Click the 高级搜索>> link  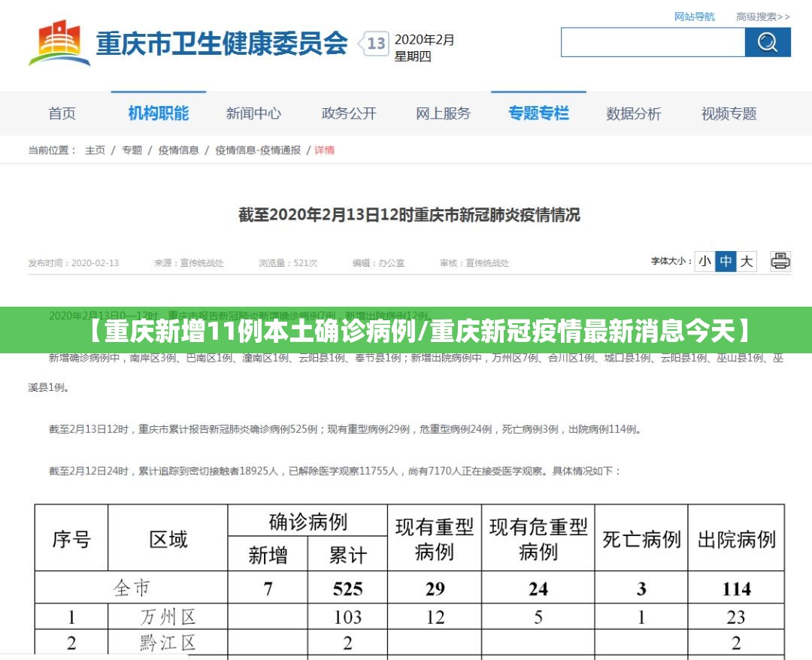point(763,17)
